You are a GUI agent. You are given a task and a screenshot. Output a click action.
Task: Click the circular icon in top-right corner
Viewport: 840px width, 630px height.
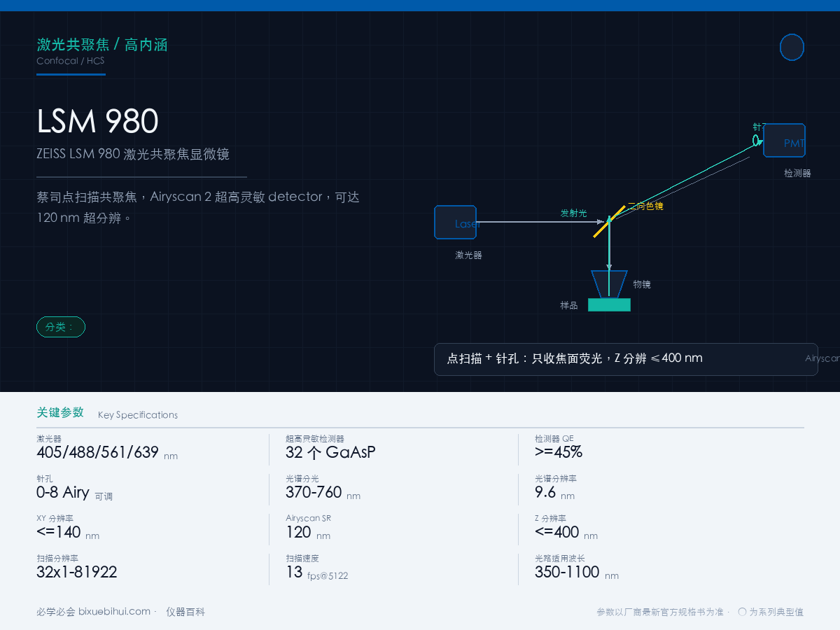[x=792, y=48]
